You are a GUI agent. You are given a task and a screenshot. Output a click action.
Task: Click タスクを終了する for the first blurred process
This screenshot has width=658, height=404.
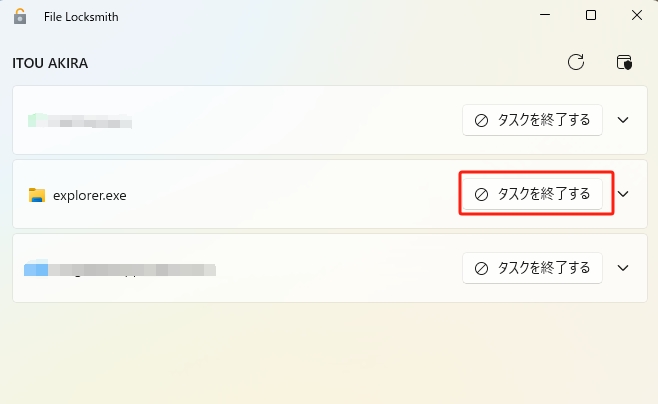(532, 120)
